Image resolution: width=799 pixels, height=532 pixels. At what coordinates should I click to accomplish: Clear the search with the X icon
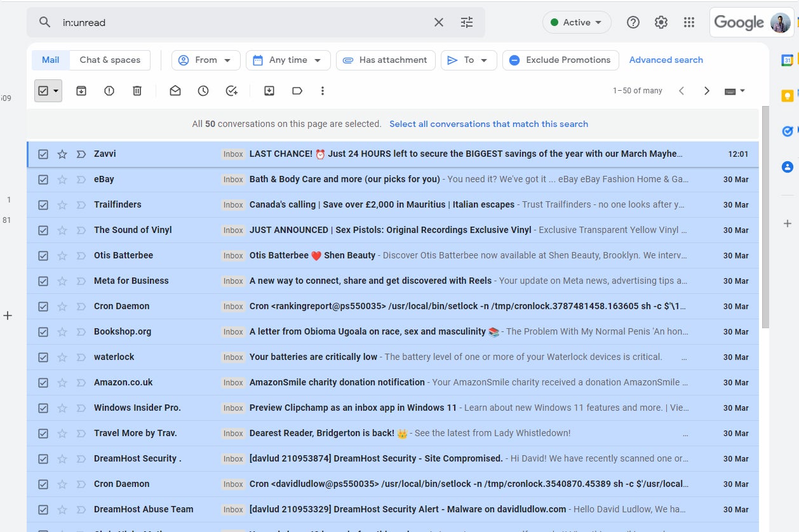[439, 22]
